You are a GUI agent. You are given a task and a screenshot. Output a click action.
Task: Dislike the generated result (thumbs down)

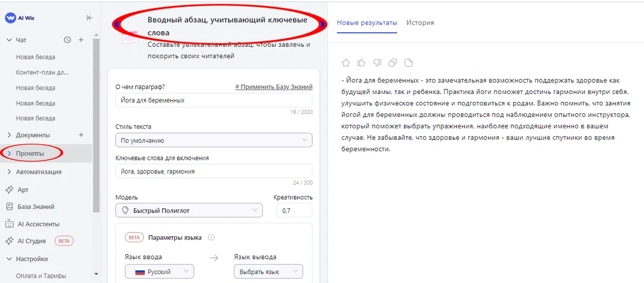coord(377,63)
